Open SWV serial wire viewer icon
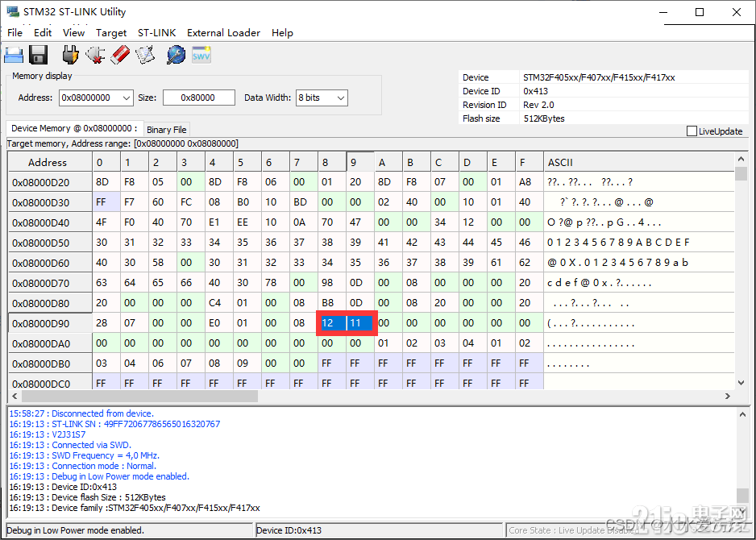This screenshot has width=756, height=540. (x=201, y=55)
